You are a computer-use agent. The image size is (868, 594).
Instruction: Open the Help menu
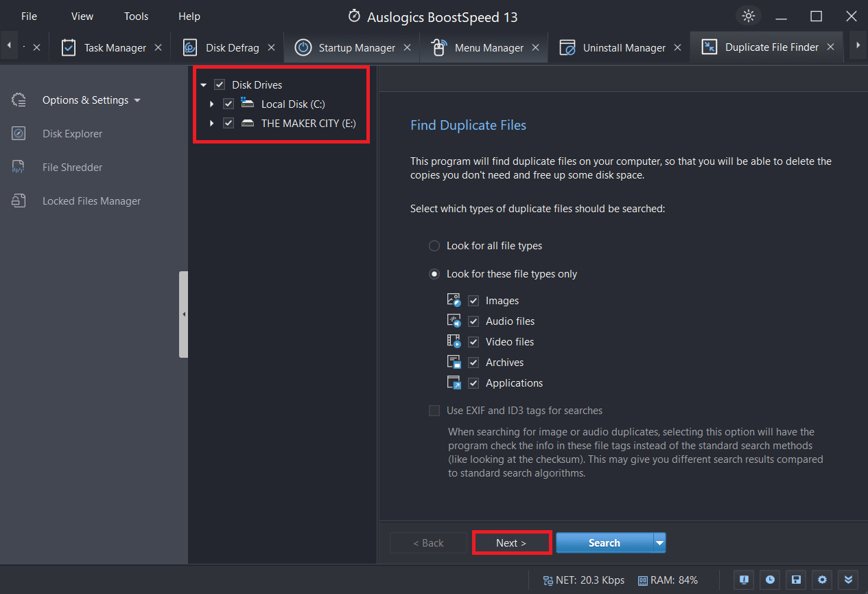189,16
